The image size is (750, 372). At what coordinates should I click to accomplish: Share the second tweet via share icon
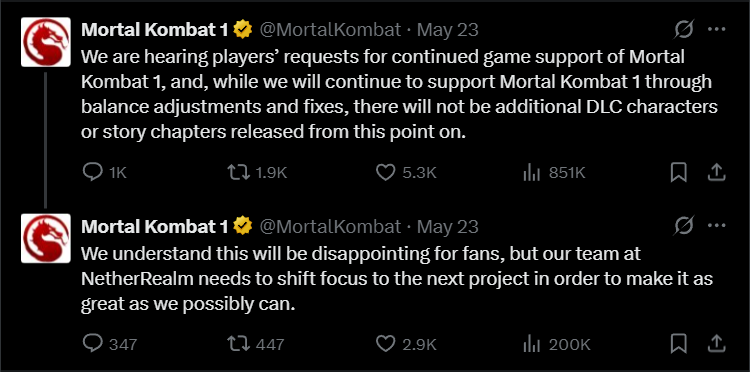(716, 343)
